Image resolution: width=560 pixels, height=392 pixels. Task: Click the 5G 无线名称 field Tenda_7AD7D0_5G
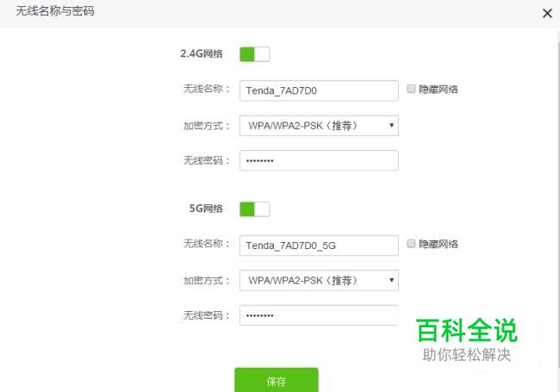pos(319,246)
